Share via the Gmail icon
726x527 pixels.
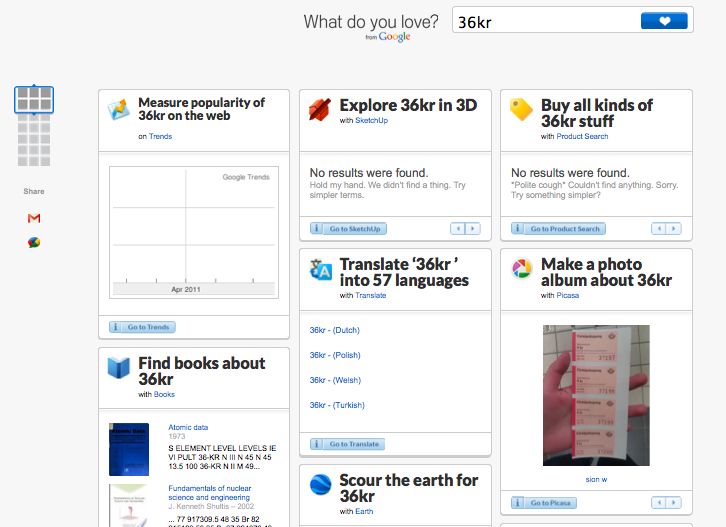click(x=34, y=218)
